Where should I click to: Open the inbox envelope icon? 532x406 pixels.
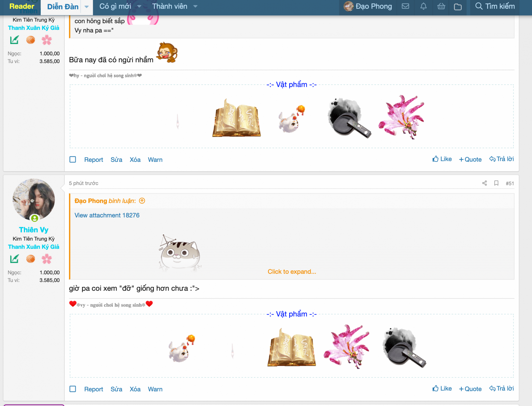tap(405, 6)
